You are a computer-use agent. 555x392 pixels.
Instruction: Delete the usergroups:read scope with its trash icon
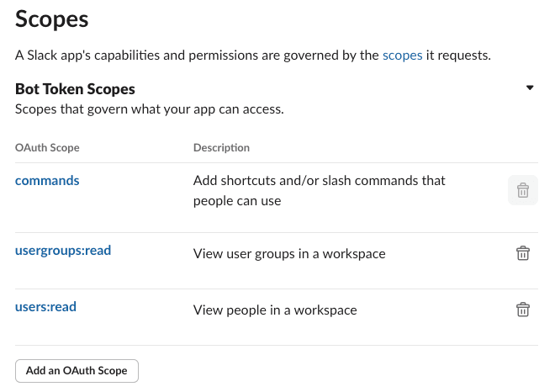coord(523,253)
